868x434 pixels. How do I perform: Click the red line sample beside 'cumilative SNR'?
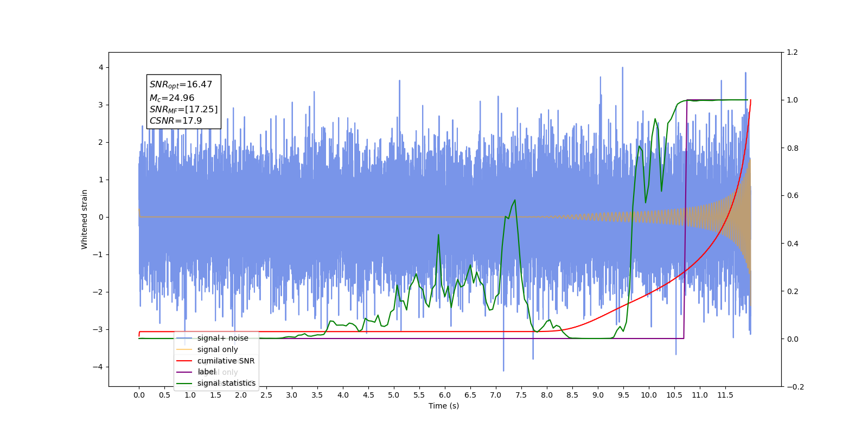pyautogui.click(x=184, y=361)
